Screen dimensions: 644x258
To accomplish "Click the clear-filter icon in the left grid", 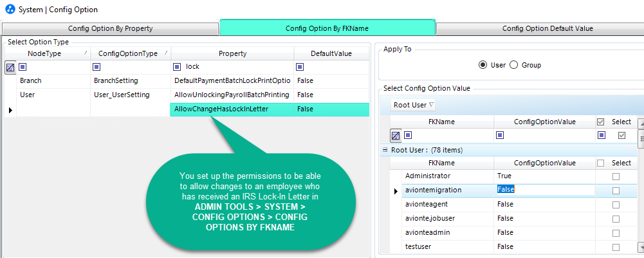I will click(10, 67).
